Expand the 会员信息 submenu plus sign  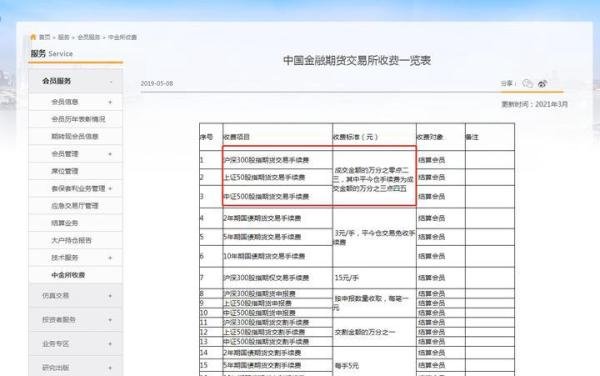click(110, 102)
